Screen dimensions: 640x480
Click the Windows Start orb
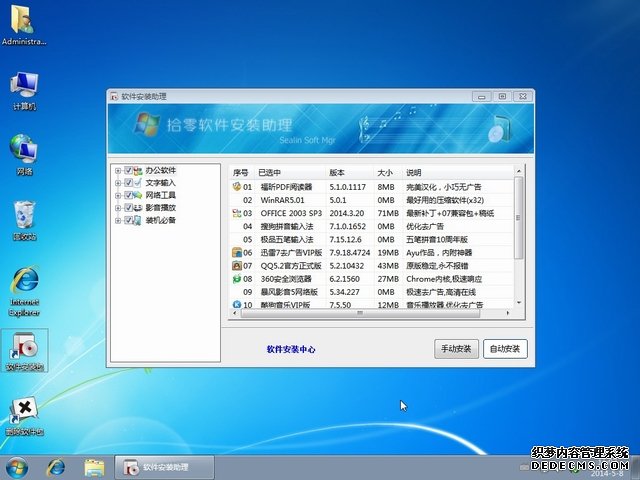(17, 468)
